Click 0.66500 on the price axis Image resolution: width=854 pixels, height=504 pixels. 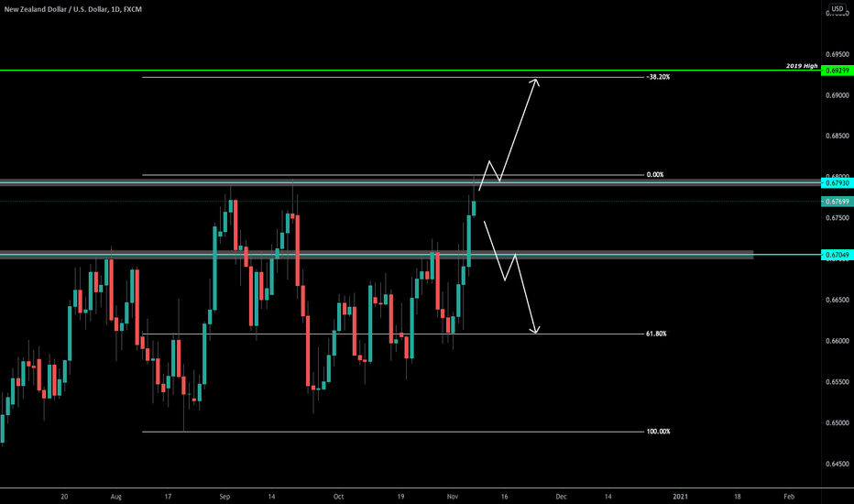click(838, 301)
